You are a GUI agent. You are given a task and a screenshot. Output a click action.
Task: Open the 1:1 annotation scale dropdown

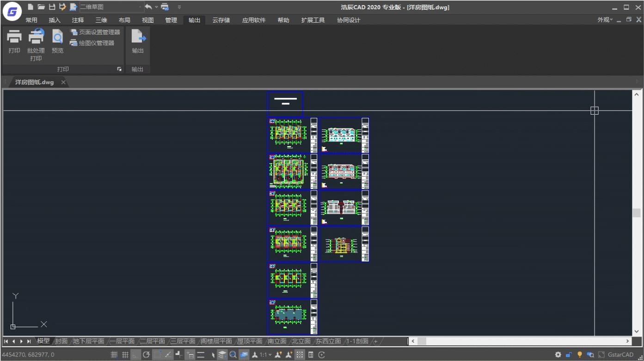pos(265,355)
